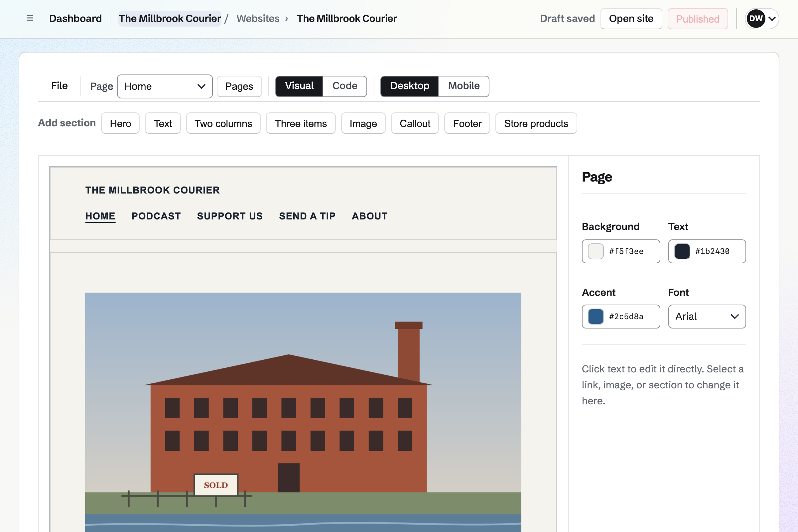Click the Open site button
Screen dimensions: 798x532
point(631,19)
